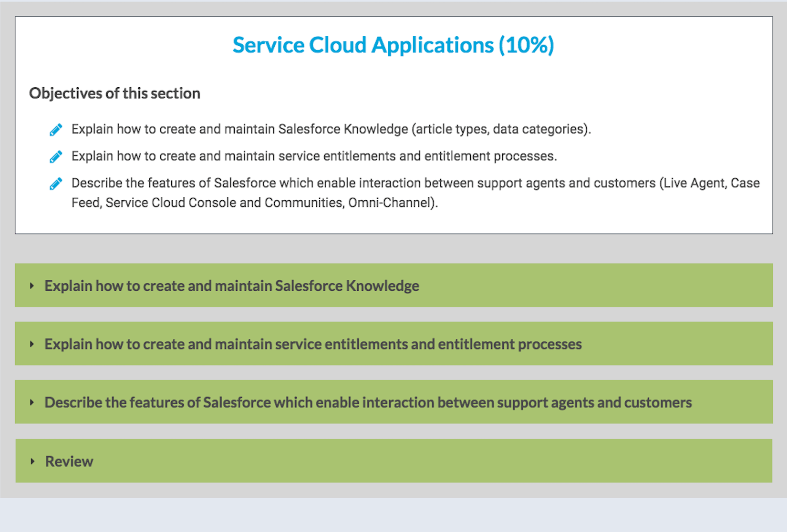The width and height of the screenshot is (787, 532).
Task: Expand the Review section arrow
Action: (32, 461)
